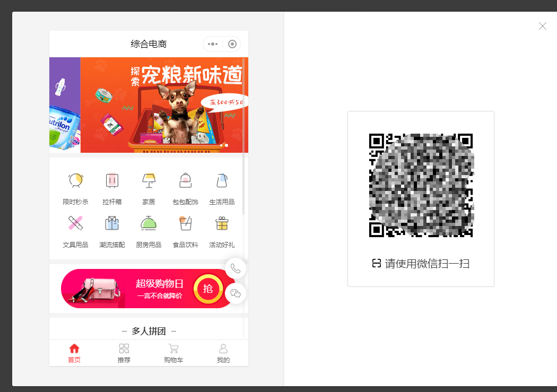Open the 购物车 shopping cart tab
This screenshot has width=557, height=392.
point(173,353)
